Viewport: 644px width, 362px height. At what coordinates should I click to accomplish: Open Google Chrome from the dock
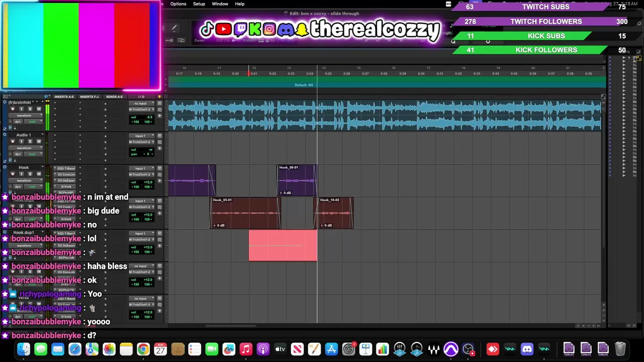[x=143, y=349]
